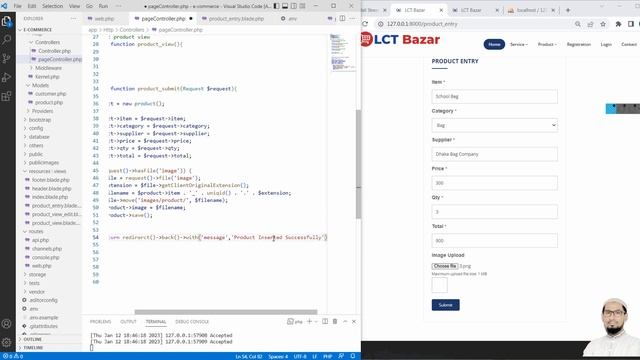Open notifications bell in status bar
The height and width of the screenshot is (360, 640).
click(353, 356)
